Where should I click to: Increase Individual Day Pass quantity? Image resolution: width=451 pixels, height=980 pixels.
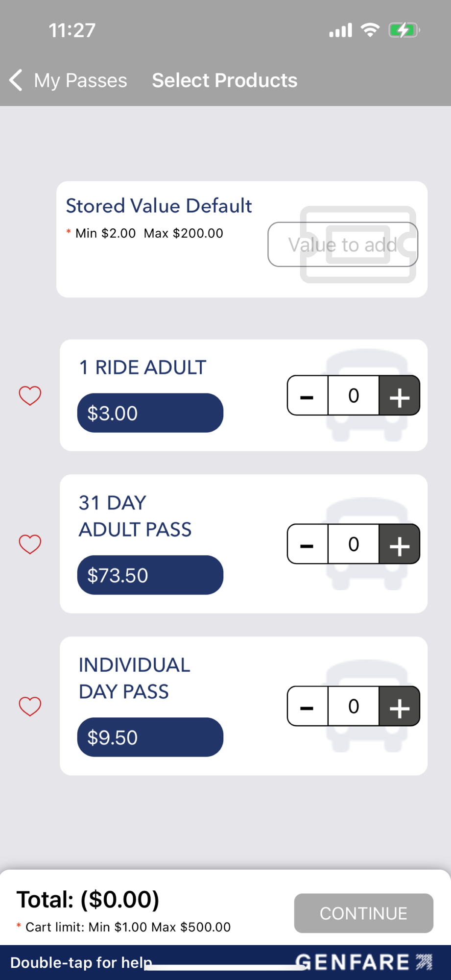pyautogui.click(x=399, y=706)
